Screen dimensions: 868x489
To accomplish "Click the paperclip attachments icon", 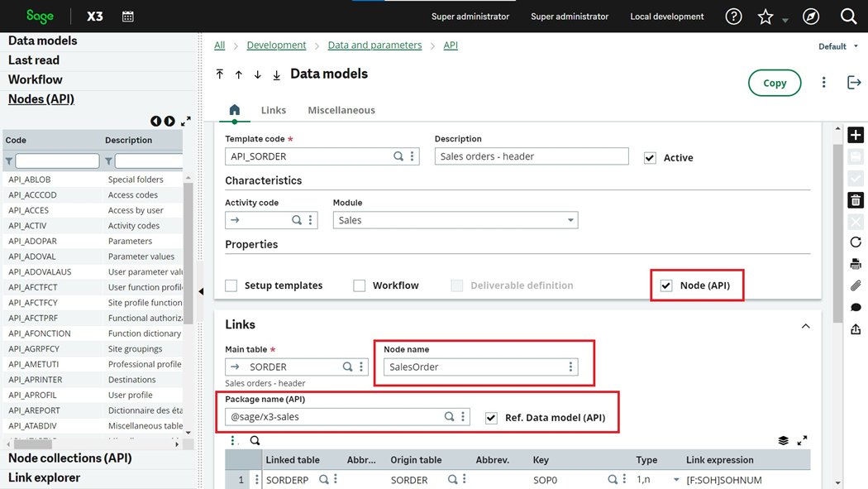I will click(x=856, y=285).
